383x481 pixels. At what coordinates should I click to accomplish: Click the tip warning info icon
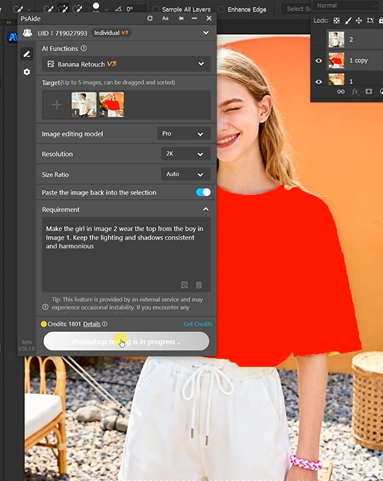tap(45, 307)
